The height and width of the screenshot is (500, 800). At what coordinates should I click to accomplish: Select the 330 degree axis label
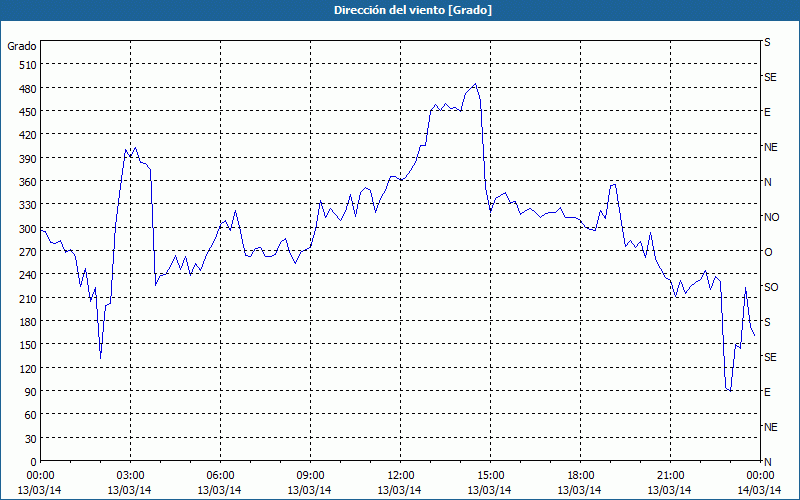pos(28,205)
